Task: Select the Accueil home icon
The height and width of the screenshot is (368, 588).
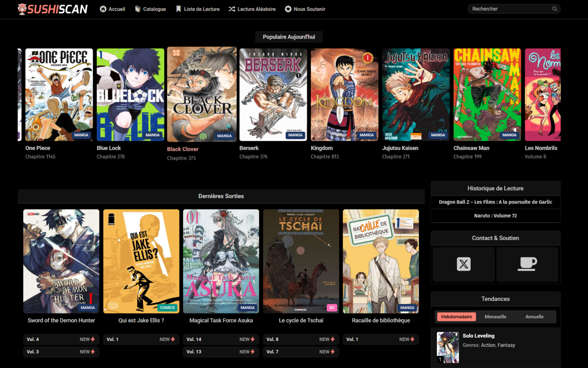Action: 102,9
